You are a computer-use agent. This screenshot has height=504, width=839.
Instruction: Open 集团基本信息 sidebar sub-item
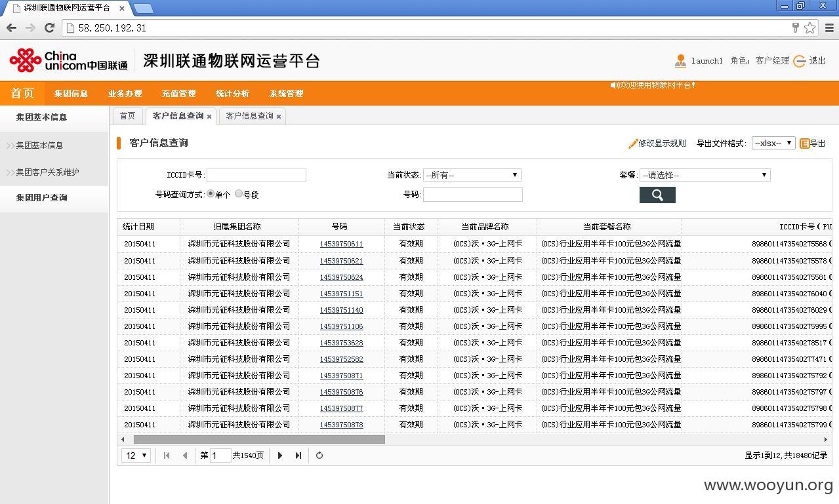[39, 145]
